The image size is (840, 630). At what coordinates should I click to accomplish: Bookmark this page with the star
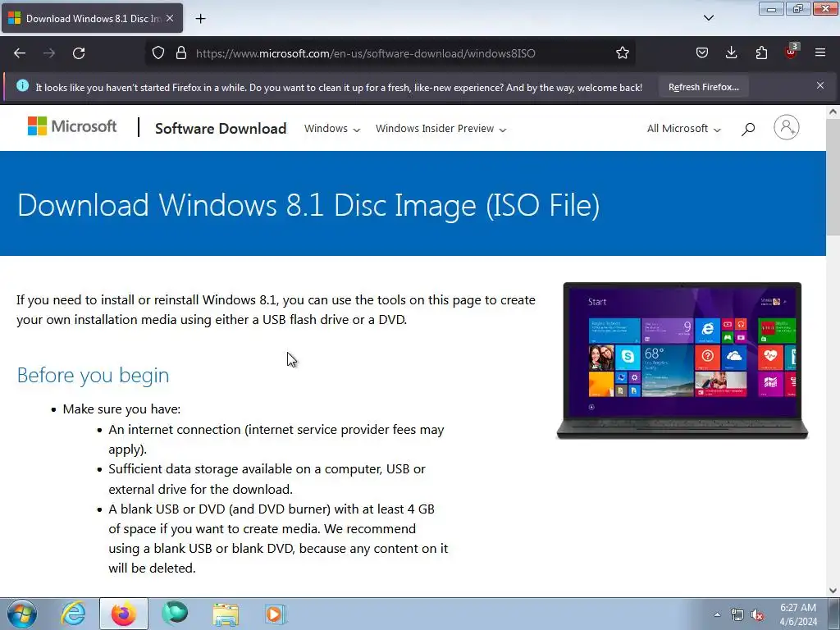622,53
